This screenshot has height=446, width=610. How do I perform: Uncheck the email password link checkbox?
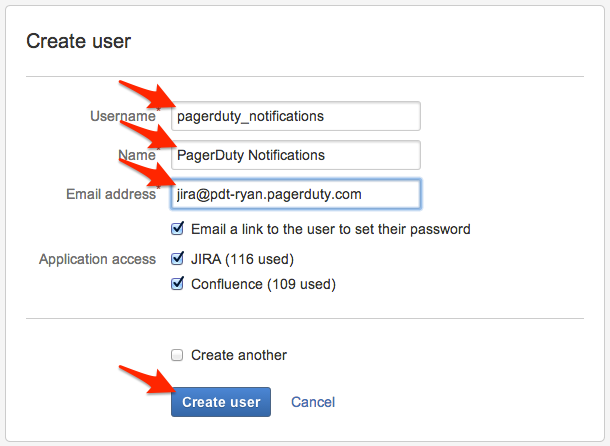click(178, 229)
